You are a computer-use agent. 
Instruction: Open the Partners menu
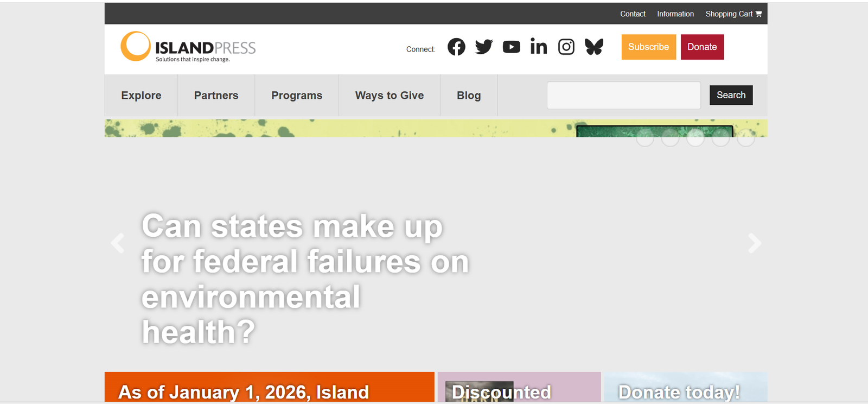(x=216, y=96)
